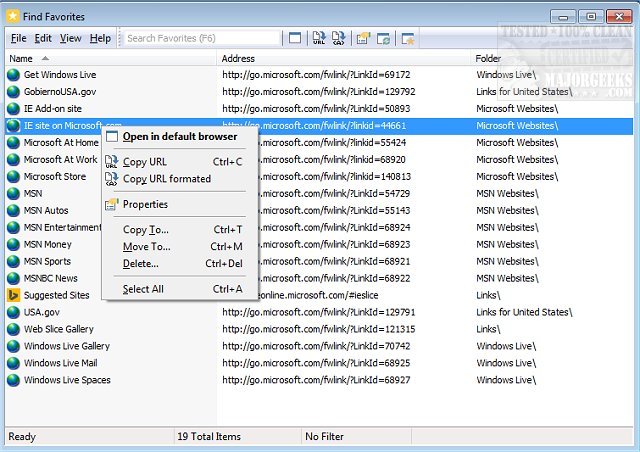Select the Windows Live Gallery favorite
This screenshot has height=452, width=640.
[x=67, y=346]
